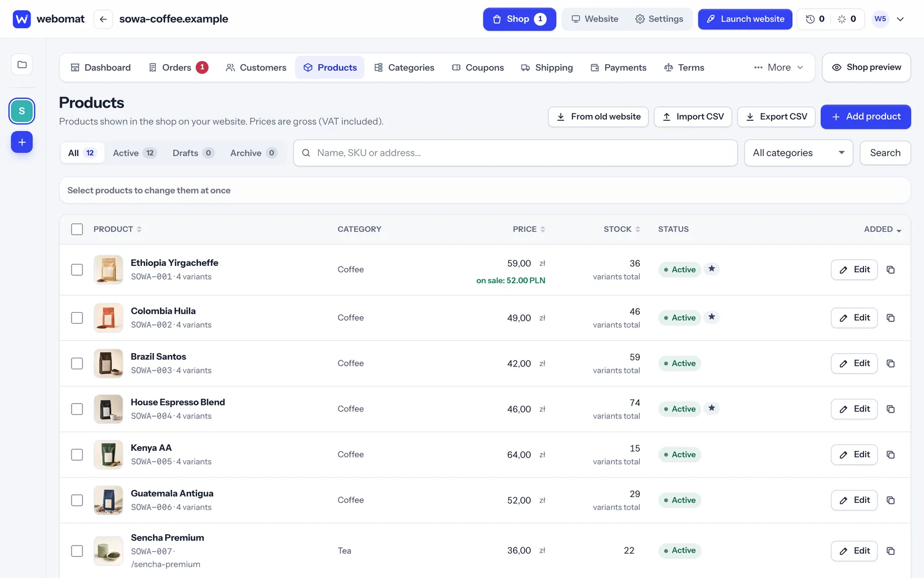This screenshot has width=924, height=578.
Task: Tick the Brazil Santos checkbox
Action: pyautogui.click(x=77, y=364)
